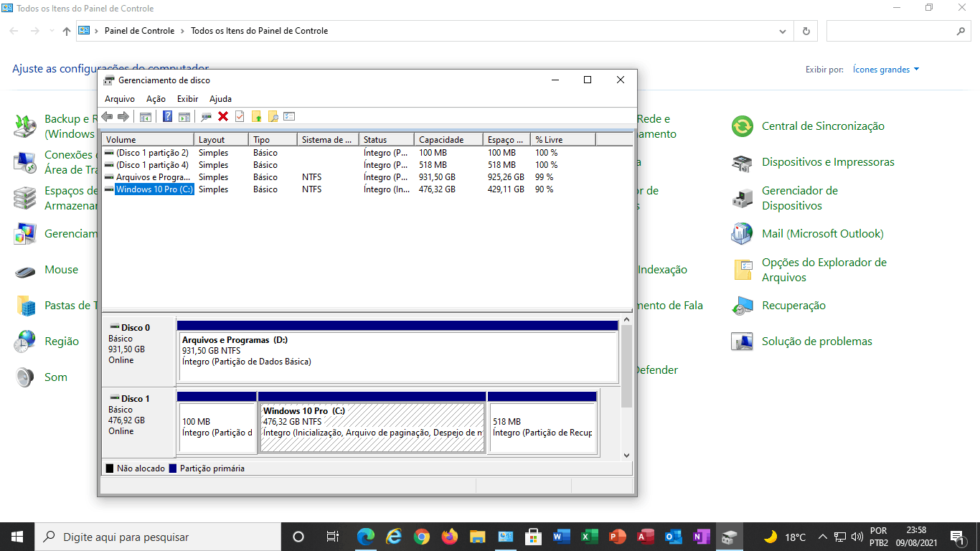Viewport: 980px width, 551px height.
Task: Select the Arquivos e Programas volume row
Action: pyautogui.click(x=153, y=177)
